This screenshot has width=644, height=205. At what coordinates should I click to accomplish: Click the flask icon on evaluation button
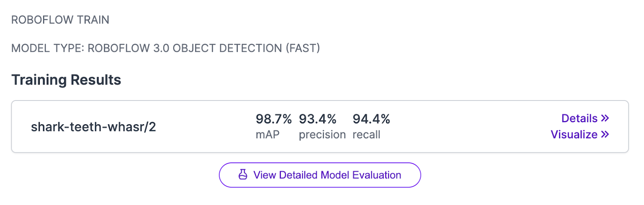coord(243,174)
